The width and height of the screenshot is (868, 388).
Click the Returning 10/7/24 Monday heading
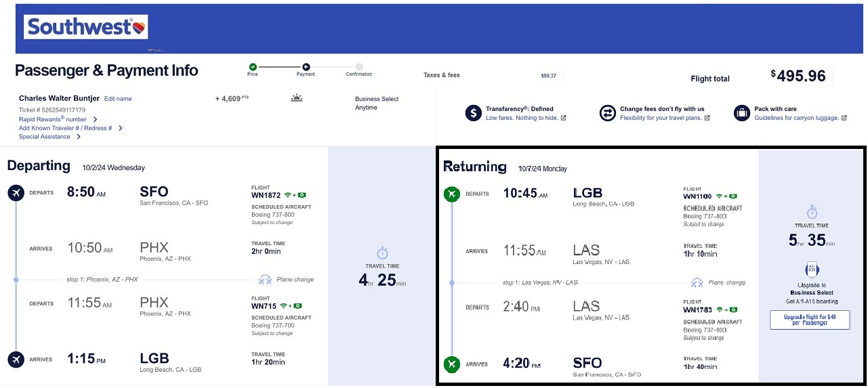tap(505, 167)
